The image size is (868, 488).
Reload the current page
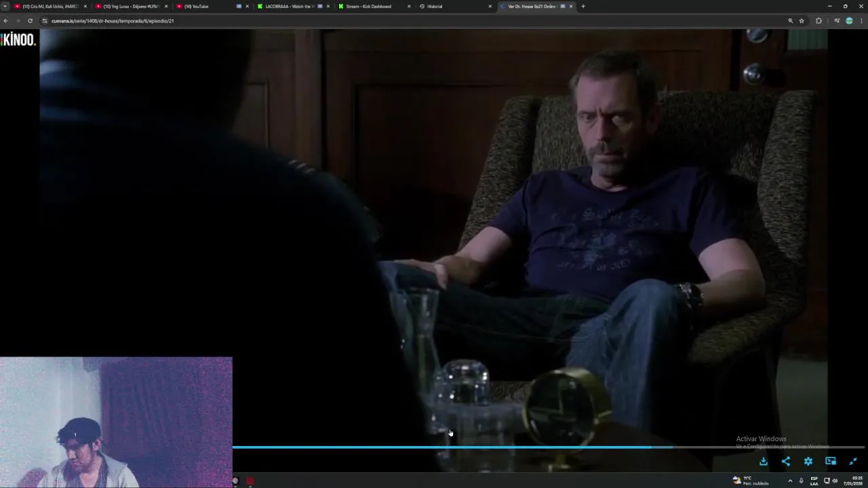[30, 21]
